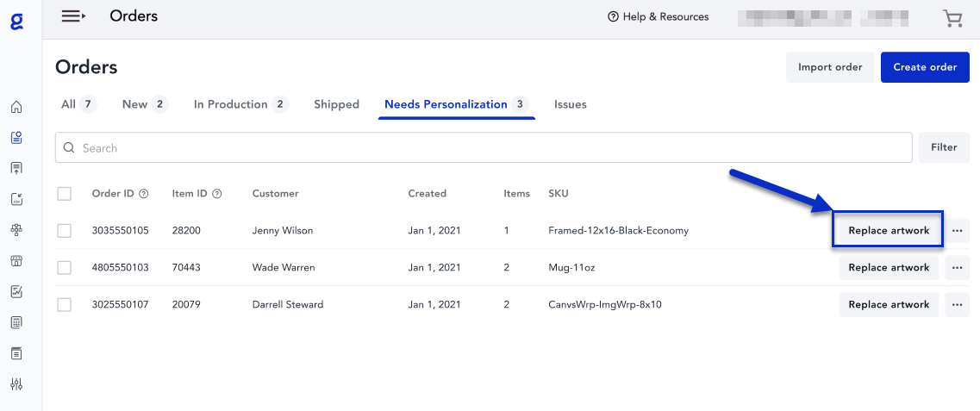Expand the sidebar with the hamburger menu button

pos(73,16)
